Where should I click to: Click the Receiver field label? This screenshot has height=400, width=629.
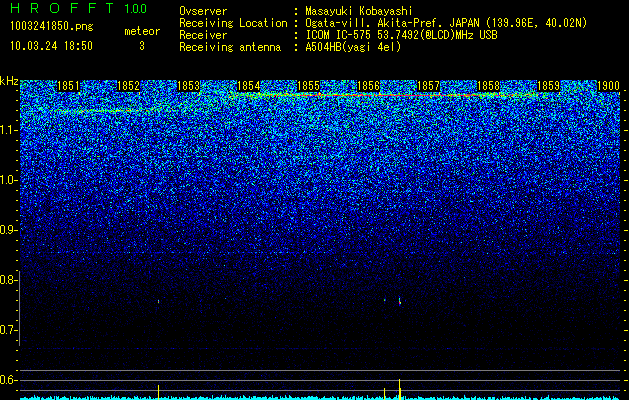click(203, 35)
